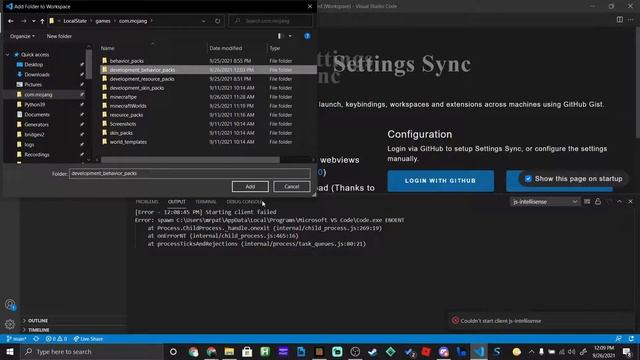Split the editor in VS Code
The width and height of the screenshot is (640, 360).
tap(620, 20)
